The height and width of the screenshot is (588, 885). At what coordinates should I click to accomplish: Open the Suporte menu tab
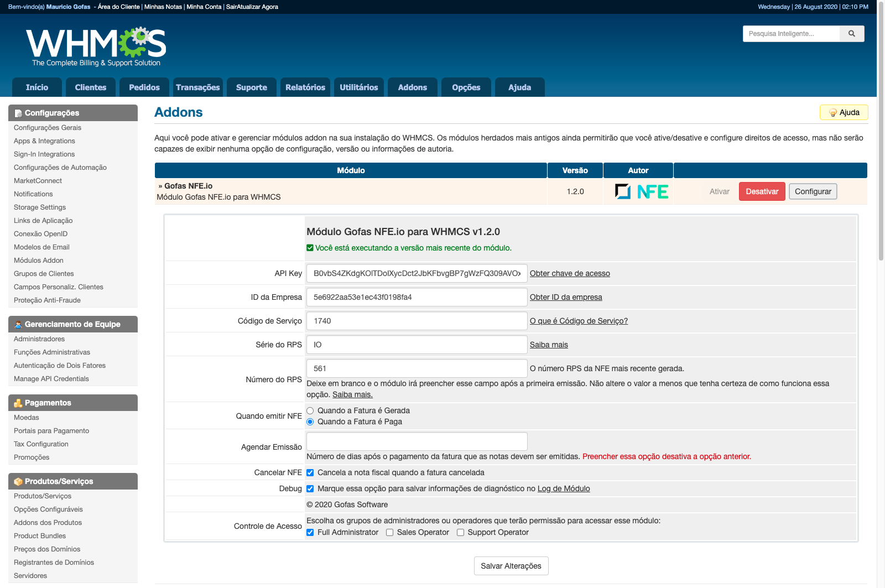click(252, 87)
